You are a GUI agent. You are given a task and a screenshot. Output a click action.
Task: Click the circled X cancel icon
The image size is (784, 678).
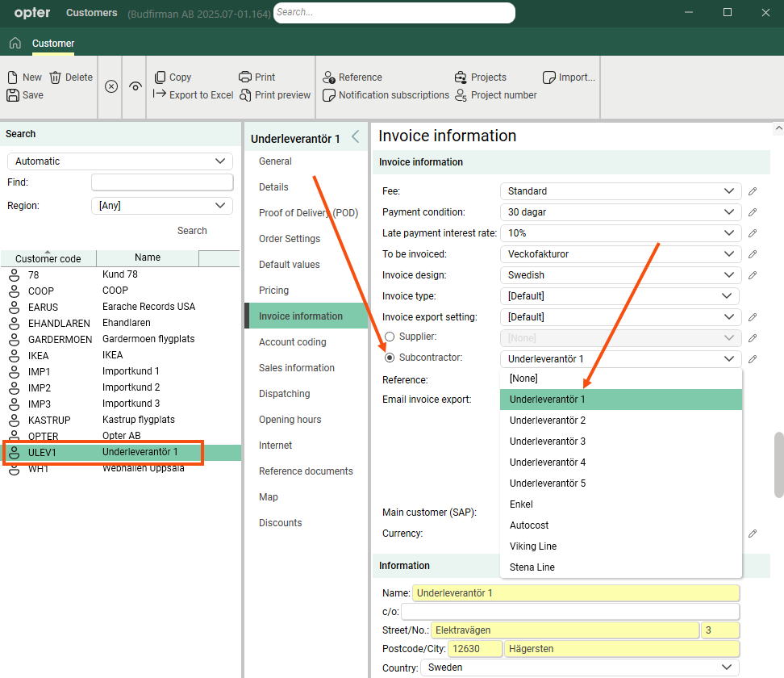[111, 86]
